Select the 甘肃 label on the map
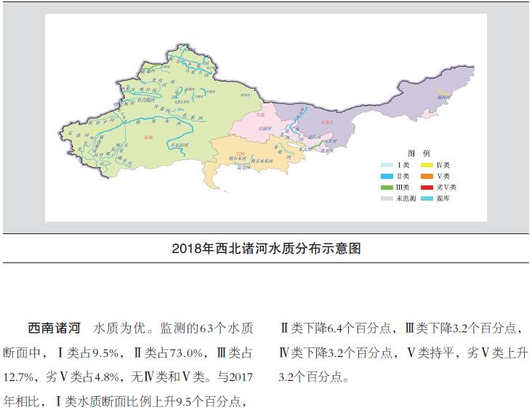The image size is (532, 410). 259,113
